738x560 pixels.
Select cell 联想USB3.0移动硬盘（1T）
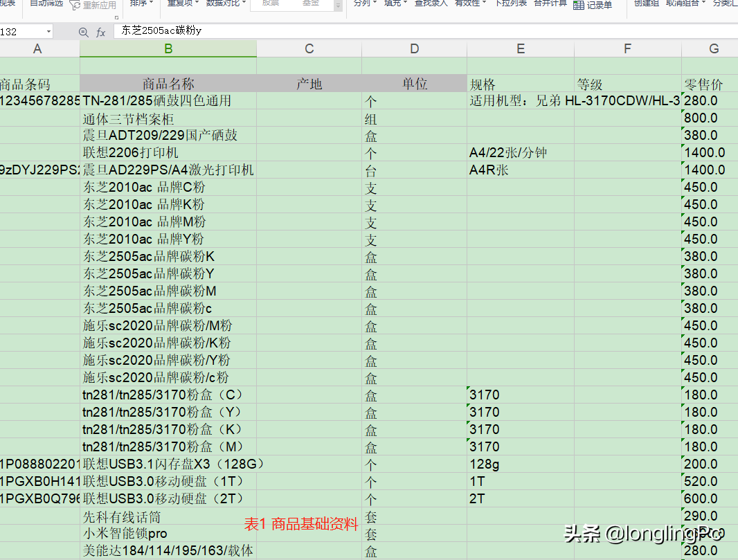click(x=168, y=481)
